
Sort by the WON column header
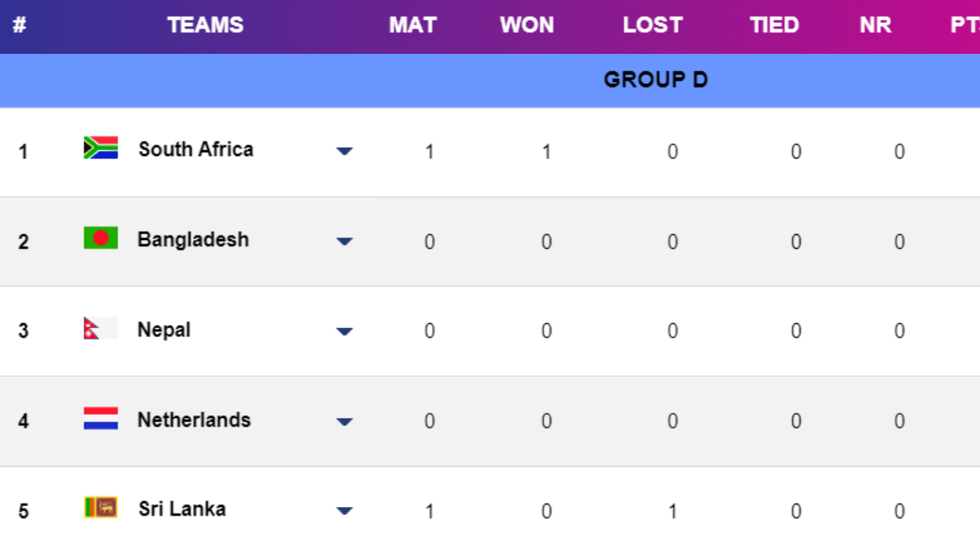click(x=527, y=25)
